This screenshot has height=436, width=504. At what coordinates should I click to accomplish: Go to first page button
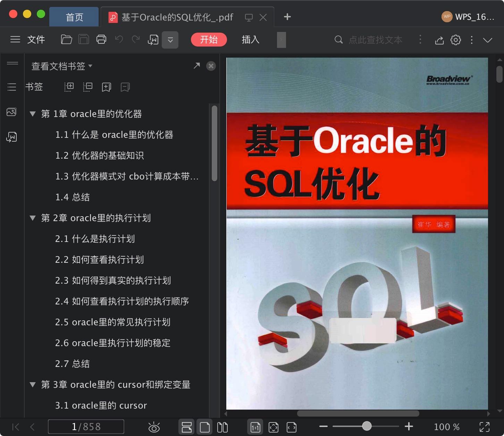pyautogui.click(x=16, y=427)
